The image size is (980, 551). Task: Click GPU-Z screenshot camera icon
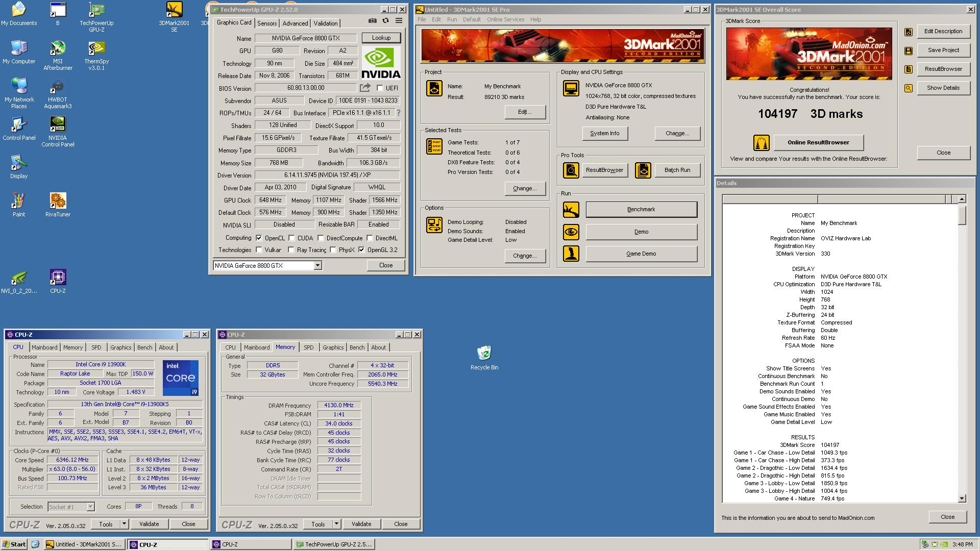point(373,21)
